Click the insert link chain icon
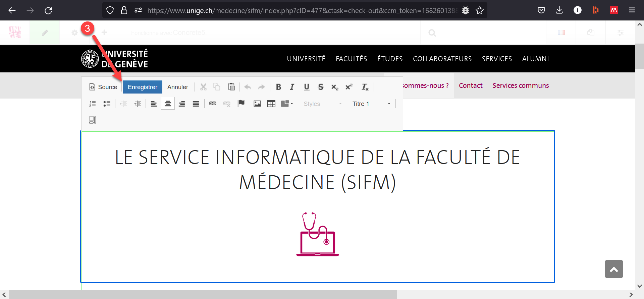The height and width of the screenshot is (299, 644). coord(213,104)
